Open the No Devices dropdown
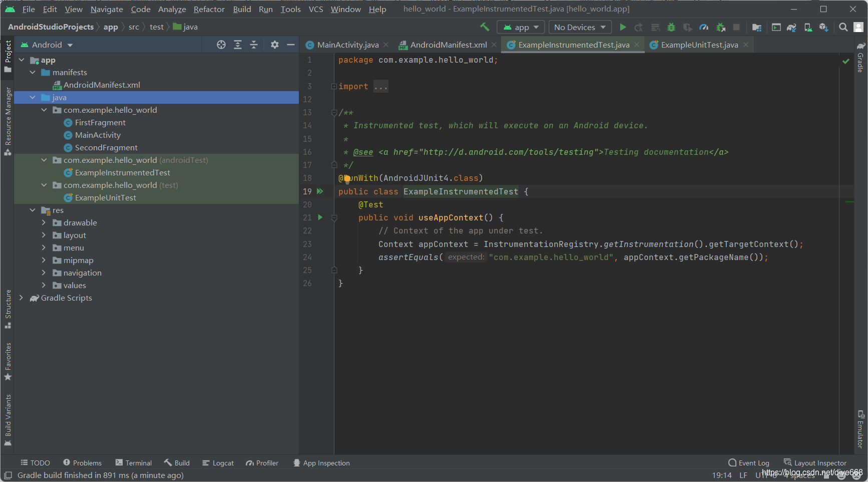 [x=580, y=27]
